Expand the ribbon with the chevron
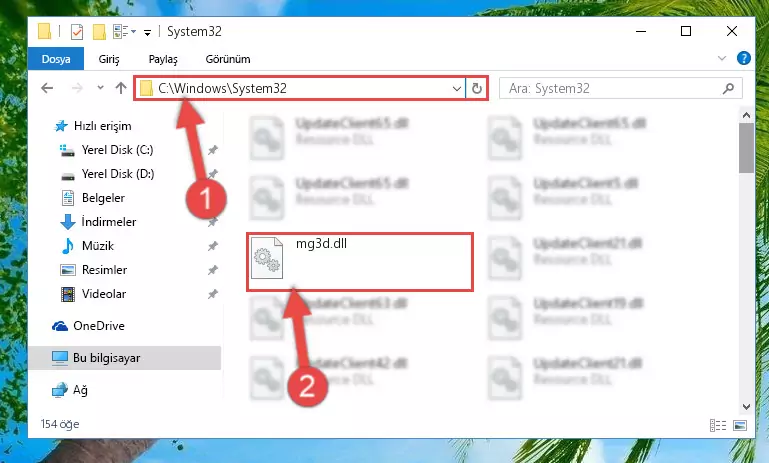The image size is (769, 463). click(722, 58)
